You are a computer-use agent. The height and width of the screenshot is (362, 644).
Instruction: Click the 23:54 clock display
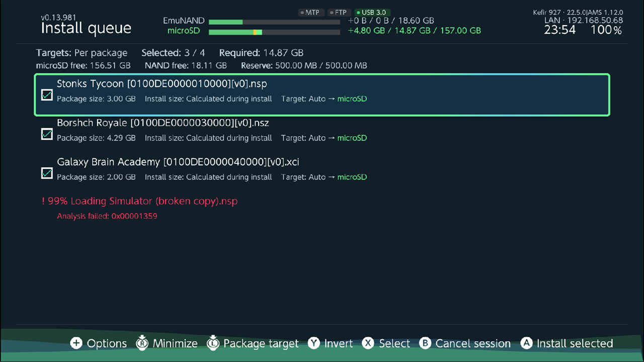click(x=560, y=30)
